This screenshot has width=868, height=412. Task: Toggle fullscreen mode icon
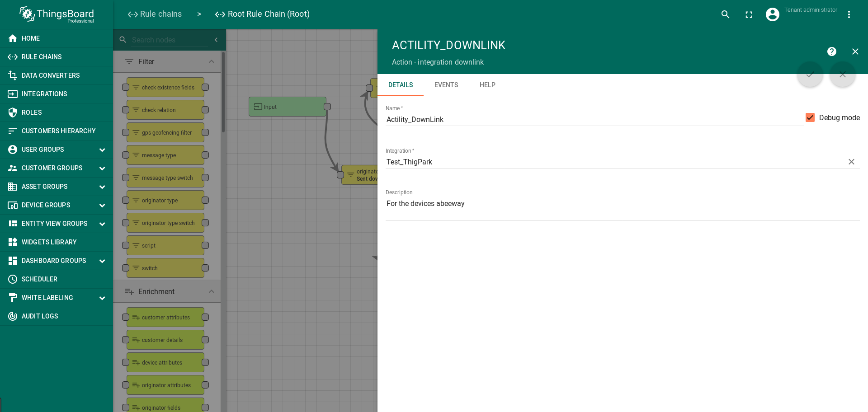tap(749, 14)
